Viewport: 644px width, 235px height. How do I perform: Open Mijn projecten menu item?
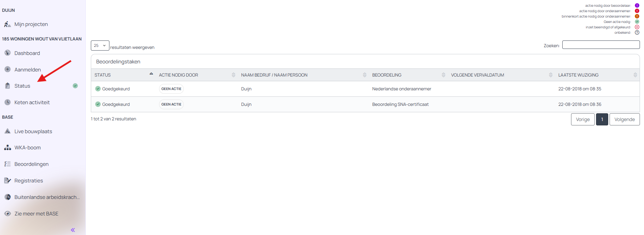tap(31, 24)
